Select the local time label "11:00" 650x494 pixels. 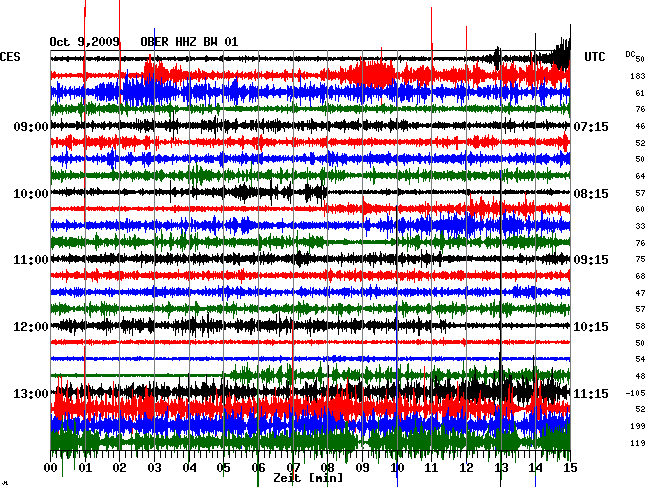(31, 260)
